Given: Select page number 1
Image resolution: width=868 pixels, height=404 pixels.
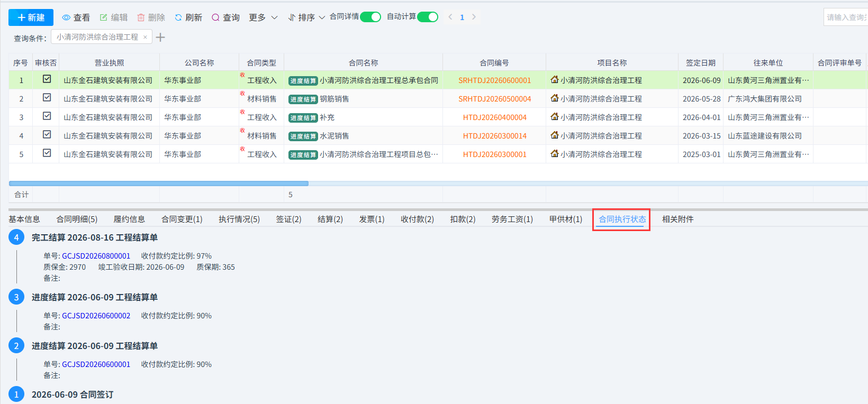Looking at the screenshot, I should [462, 17].
